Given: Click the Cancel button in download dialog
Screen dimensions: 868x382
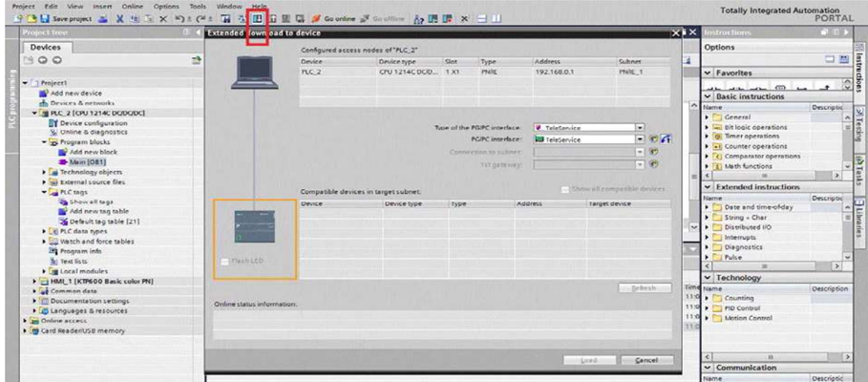Looking at the screenshot, I should pyautogui.click(x=647, y=360).
